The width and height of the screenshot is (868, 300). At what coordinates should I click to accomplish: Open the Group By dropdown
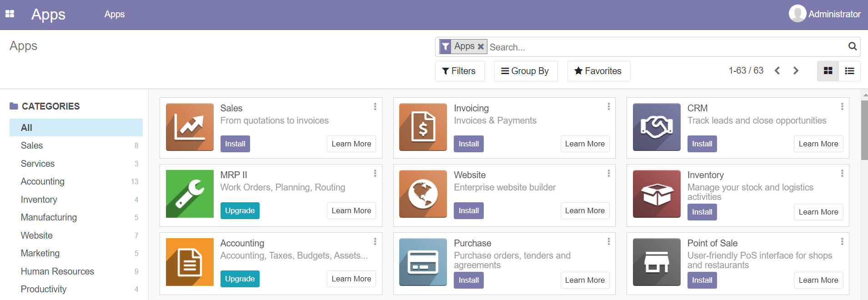[526, 71]
